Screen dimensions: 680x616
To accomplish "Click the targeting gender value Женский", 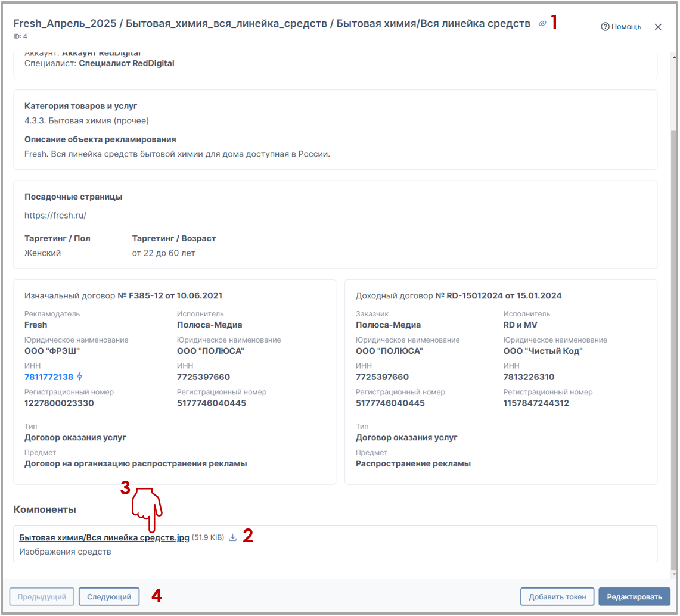I will click(42, 253).
